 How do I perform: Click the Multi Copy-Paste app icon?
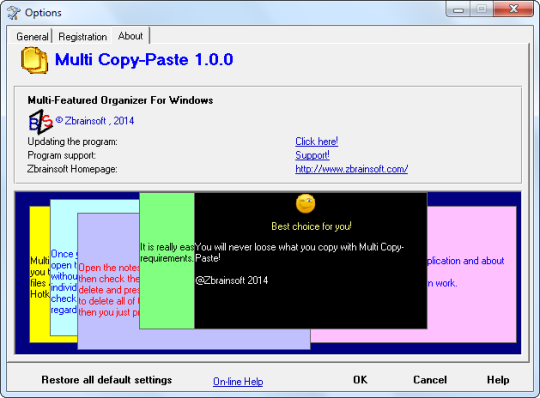pyautogui.click(x=34, y=60)
